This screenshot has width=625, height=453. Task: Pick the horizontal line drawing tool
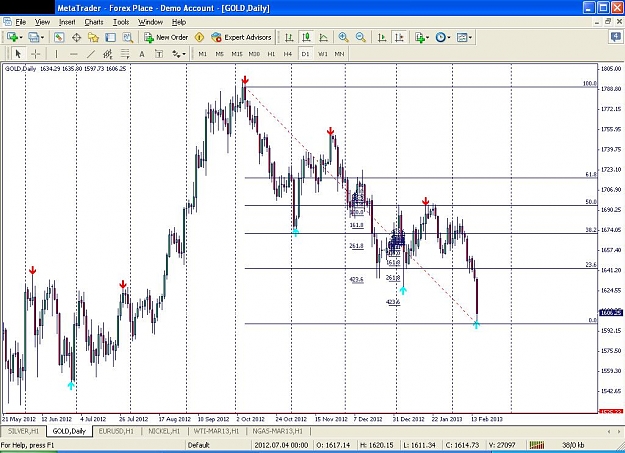tap(73, 54)
